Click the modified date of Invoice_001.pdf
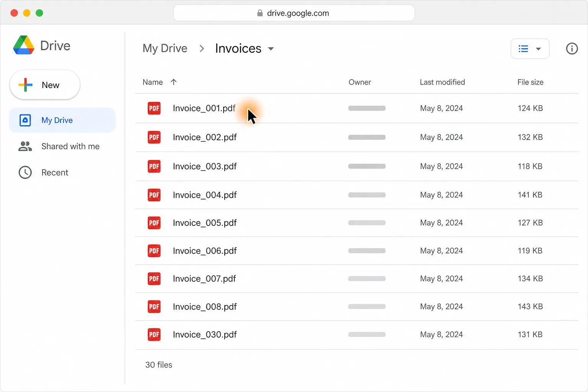This screenshot has height=392, width=588. pos(441,108)
